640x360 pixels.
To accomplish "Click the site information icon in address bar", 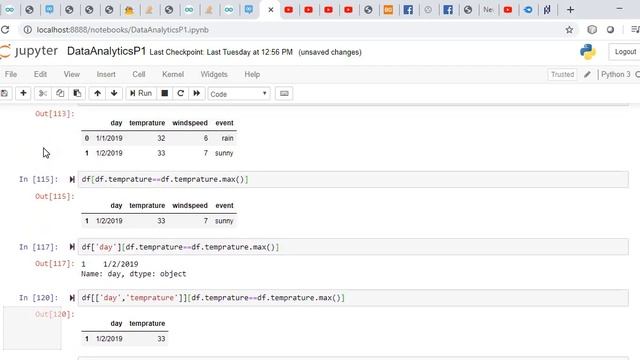I will [27, 30].
